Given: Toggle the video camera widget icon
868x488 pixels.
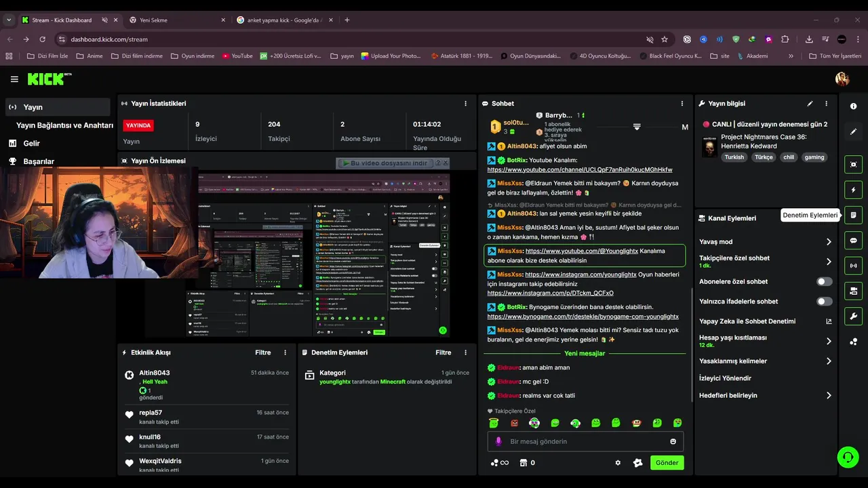Looking at the screenshot, I should pyautogui.click(x=853, y=291).
